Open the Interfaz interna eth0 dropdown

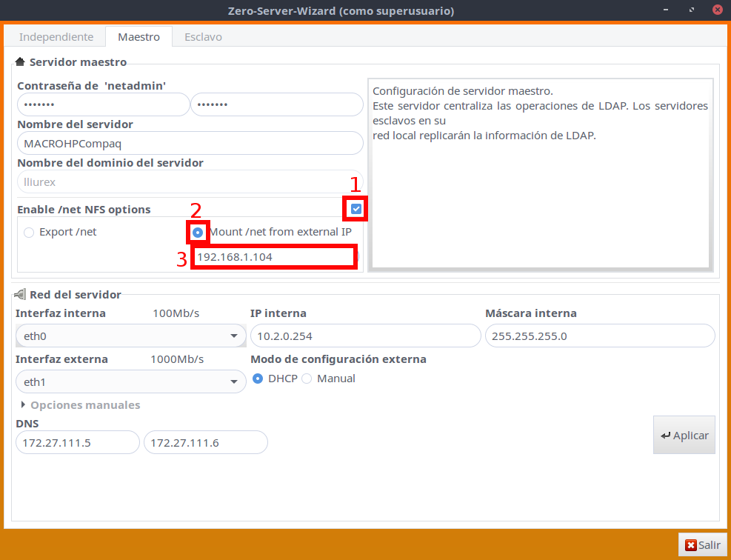(x=130, y=336)
